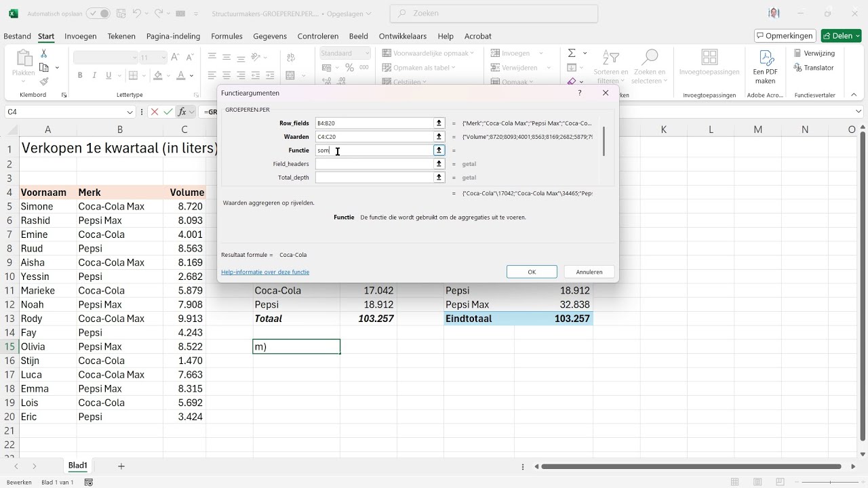Viewport: 868px width, 488px height.
Task: Collapse the Waarden range selector
Action: point(439,136)
